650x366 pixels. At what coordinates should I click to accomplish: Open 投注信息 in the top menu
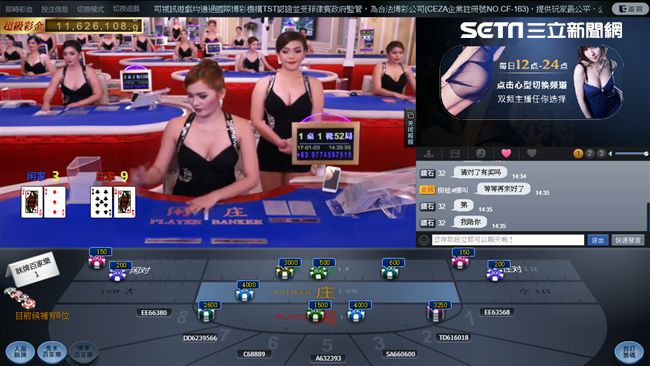tap(55, 8)
